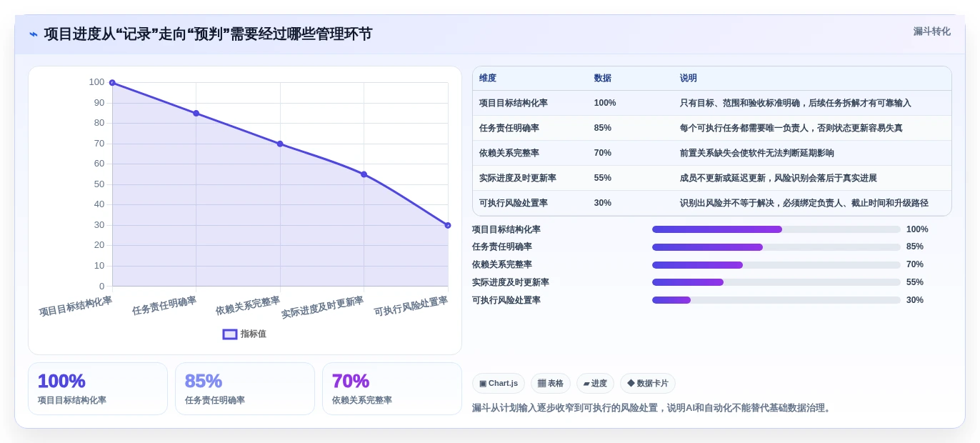Click the 依赖关系完整率 progress bar
This screenshot has height=443, width=980.
776,265
